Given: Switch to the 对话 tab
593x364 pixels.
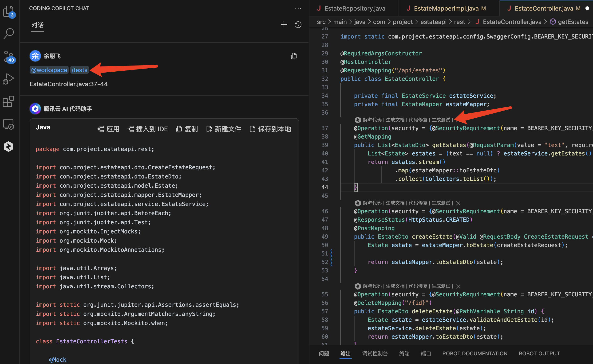Looking at the screenshot, I should pyautogui.click(x=38, y=25).
